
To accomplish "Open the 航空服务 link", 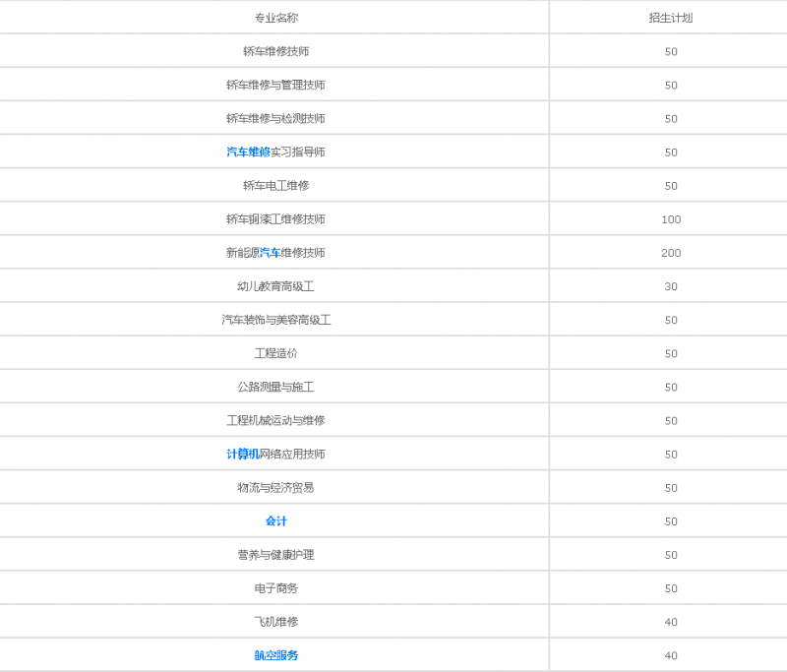I will pos(275,655).
